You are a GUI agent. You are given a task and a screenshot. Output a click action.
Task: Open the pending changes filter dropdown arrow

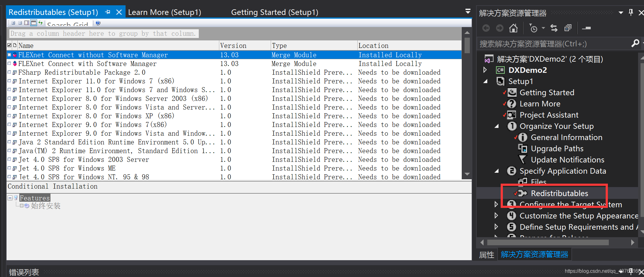543,28
